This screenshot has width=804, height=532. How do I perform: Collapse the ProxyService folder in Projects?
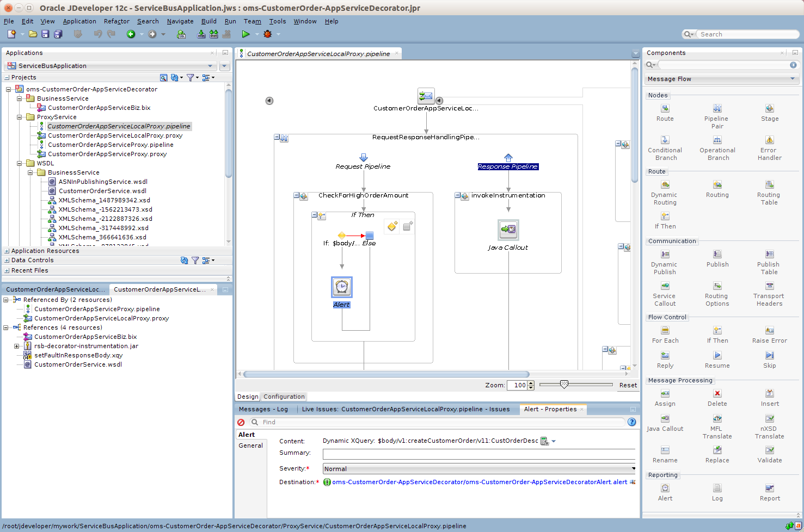[19, 117]
